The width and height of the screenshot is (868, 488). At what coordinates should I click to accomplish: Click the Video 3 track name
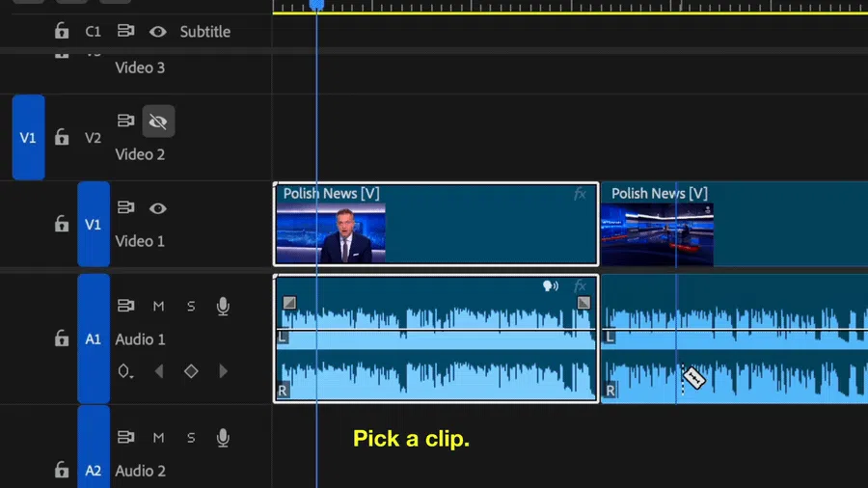[x=140, y=68]
